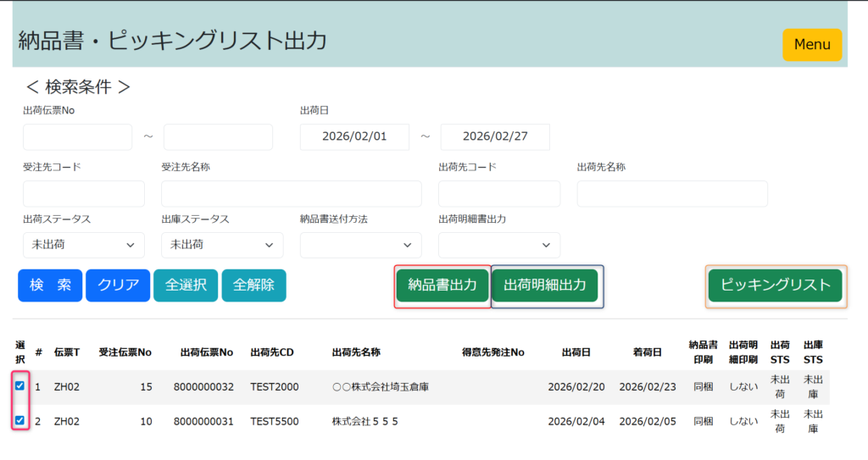Screen dimensions: 868x460
Task: Click the 出荷明細出力 button
Action: point(544,285)
